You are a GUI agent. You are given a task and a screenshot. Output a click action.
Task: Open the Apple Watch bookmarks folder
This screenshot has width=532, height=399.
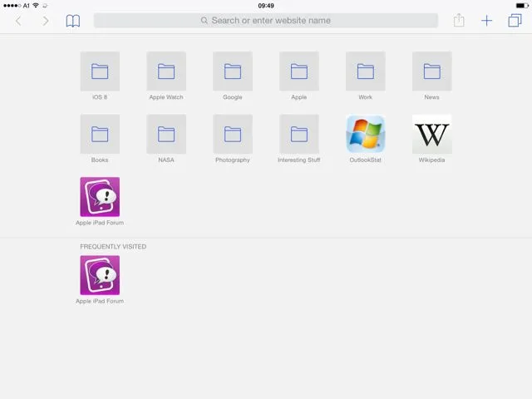pos(166,71)
